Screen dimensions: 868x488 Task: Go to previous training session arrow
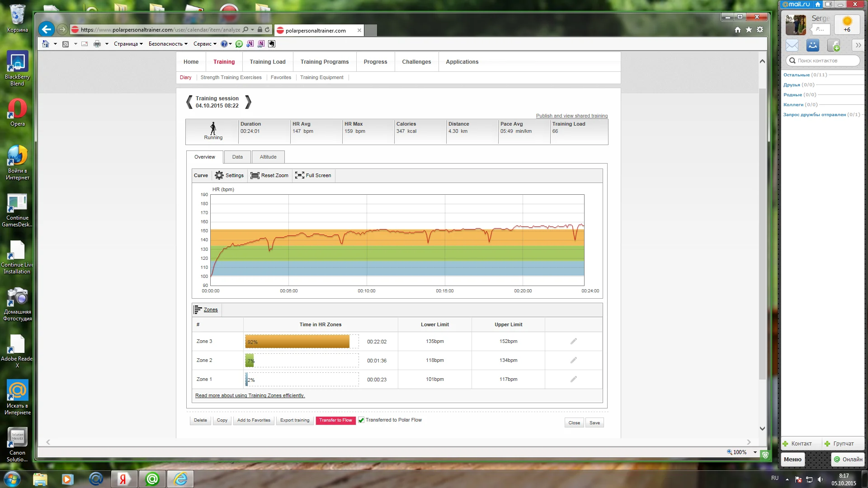pyautogui.click(x=189, y=102)
